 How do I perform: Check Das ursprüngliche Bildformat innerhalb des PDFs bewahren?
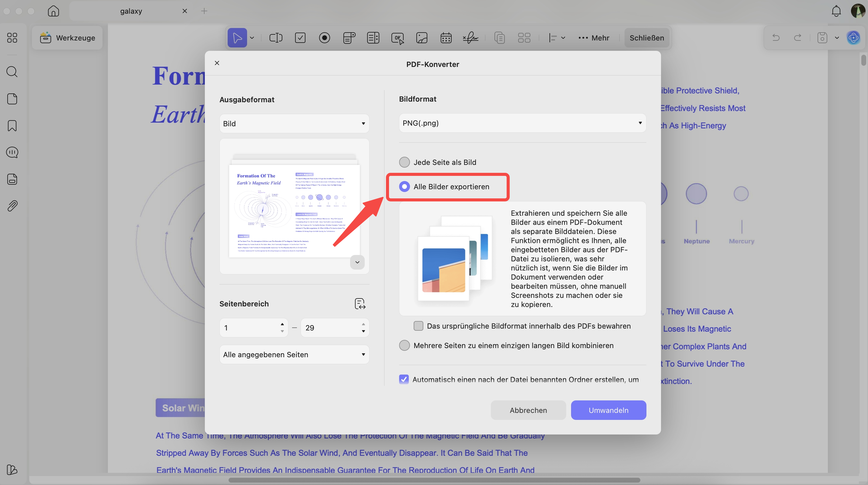[418, 326]
